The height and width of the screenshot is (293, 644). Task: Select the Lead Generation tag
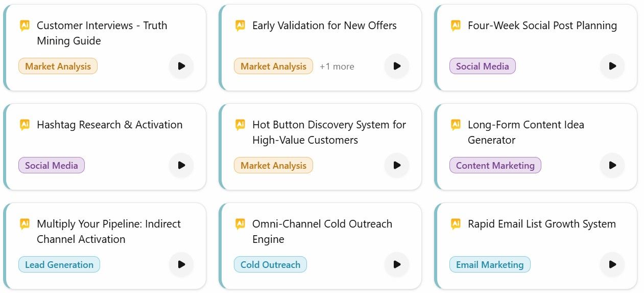click(x=59, y=264)
